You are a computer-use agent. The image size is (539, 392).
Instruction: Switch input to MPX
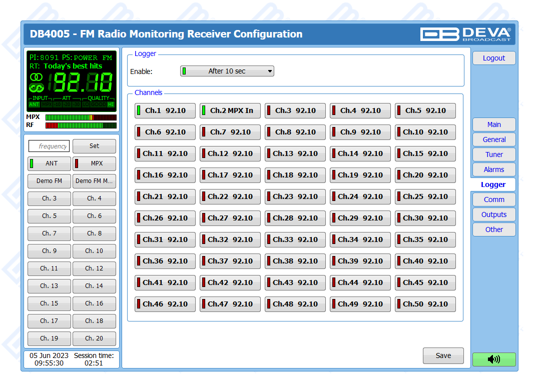(94, 163)
